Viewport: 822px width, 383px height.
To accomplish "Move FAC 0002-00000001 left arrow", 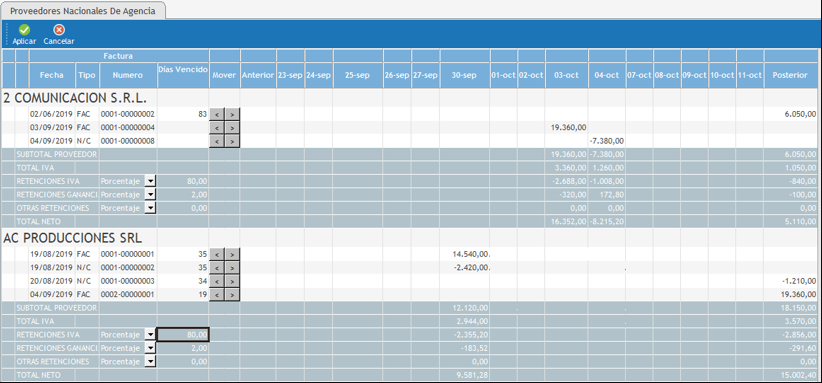I will tap(217, 294).
